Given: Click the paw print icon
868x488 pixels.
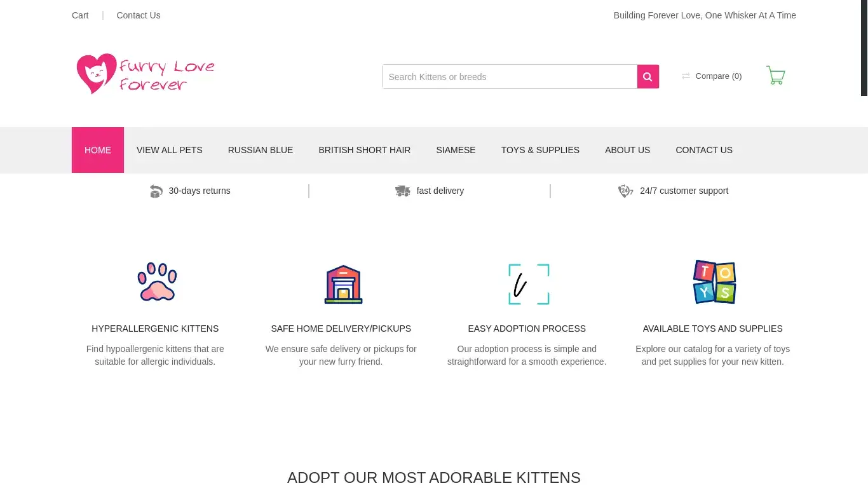Looking at the screenshot, I should coord(157,281).
